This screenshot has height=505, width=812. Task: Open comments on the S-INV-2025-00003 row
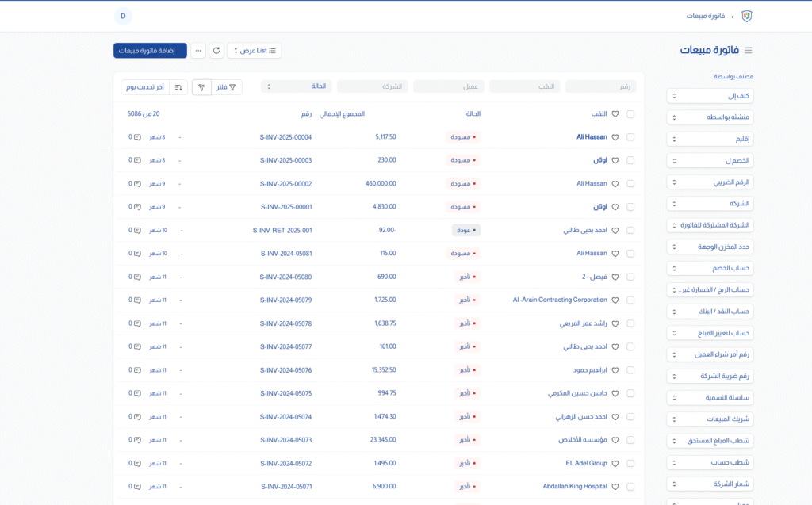point(136,160)
